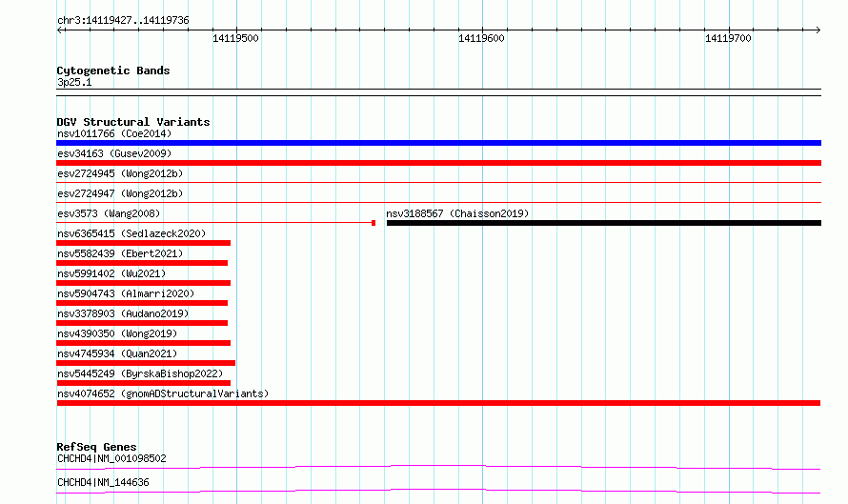Click the DGV Structural Variants track title

coord(133,122)
